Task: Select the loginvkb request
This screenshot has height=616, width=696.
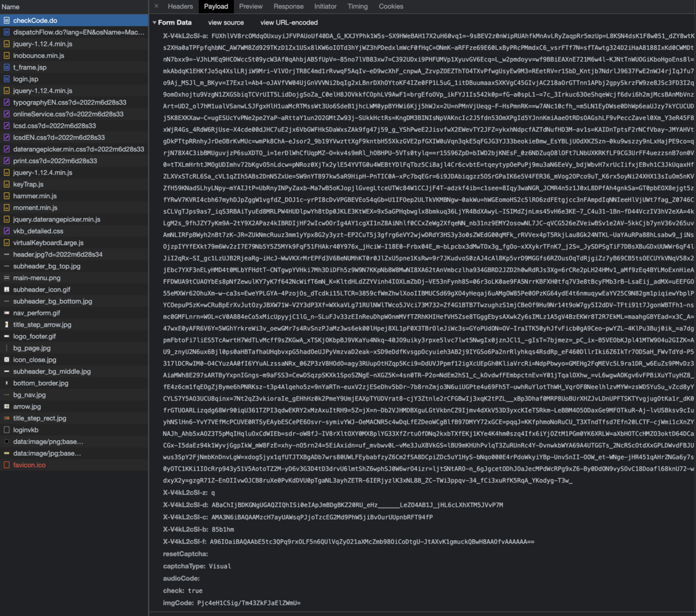Action: coord(26,431)
